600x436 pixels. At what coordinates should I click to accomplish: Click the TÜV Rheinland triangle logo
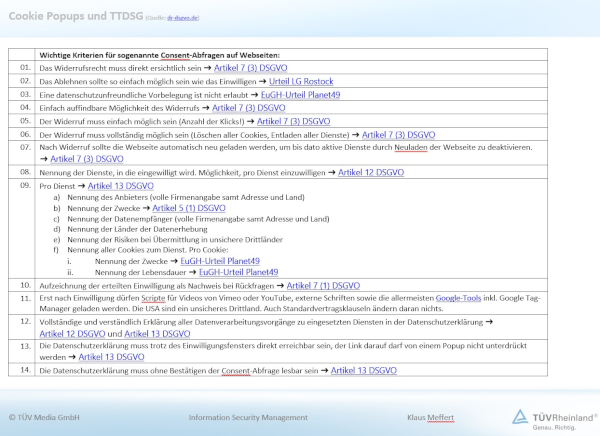(x=521, y=417)
